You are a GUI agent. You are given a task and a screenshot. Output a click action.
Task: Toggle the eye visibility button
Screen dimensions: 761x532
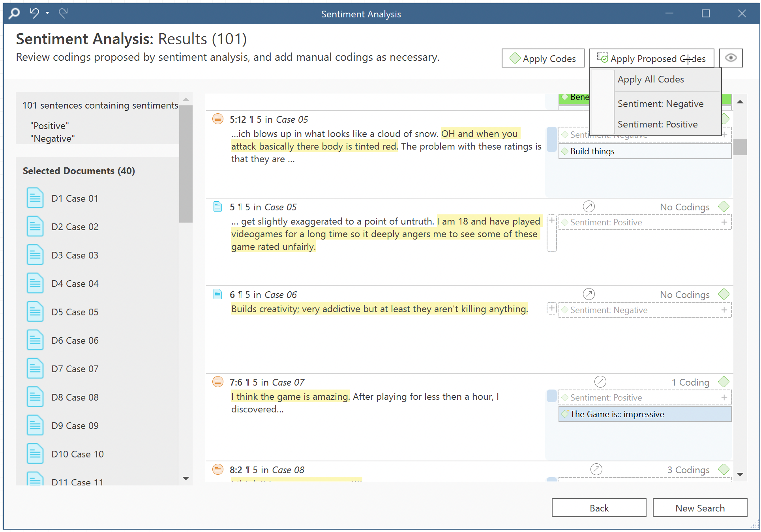(x=731, y=58)
